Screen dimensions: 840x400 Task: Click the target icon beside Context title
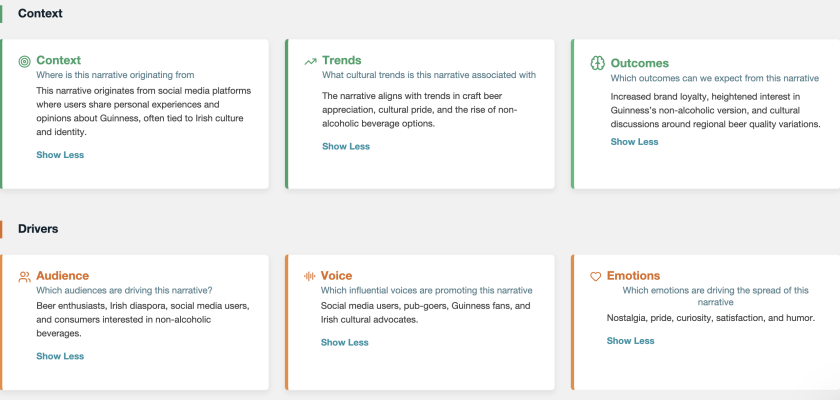pos(24,61)
